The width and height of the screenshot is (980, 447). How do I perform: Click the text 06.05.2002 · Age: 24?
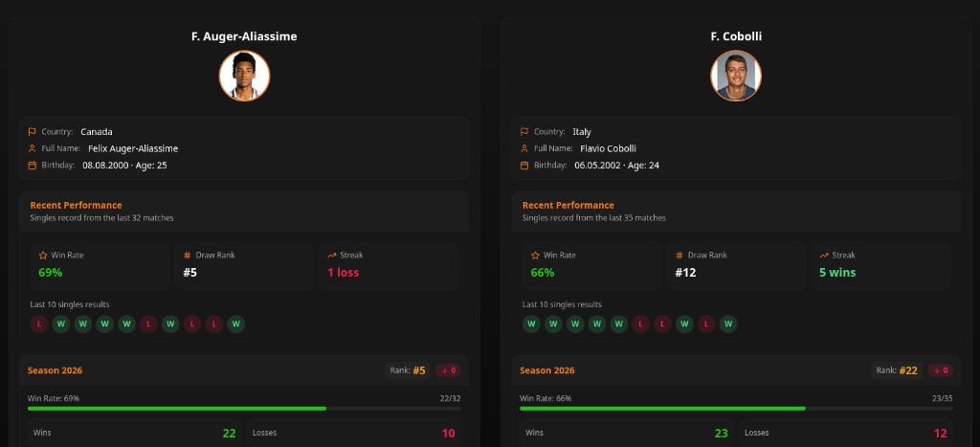click(617, 166)
